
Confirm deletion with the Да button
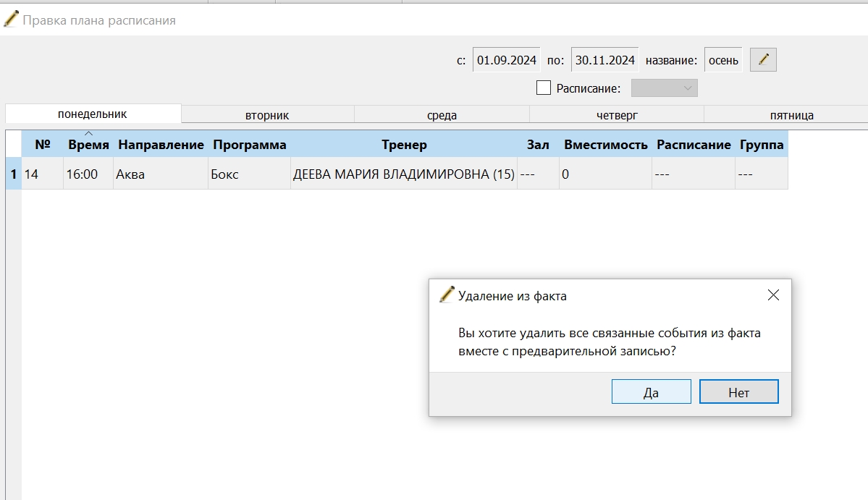point(651,391)
